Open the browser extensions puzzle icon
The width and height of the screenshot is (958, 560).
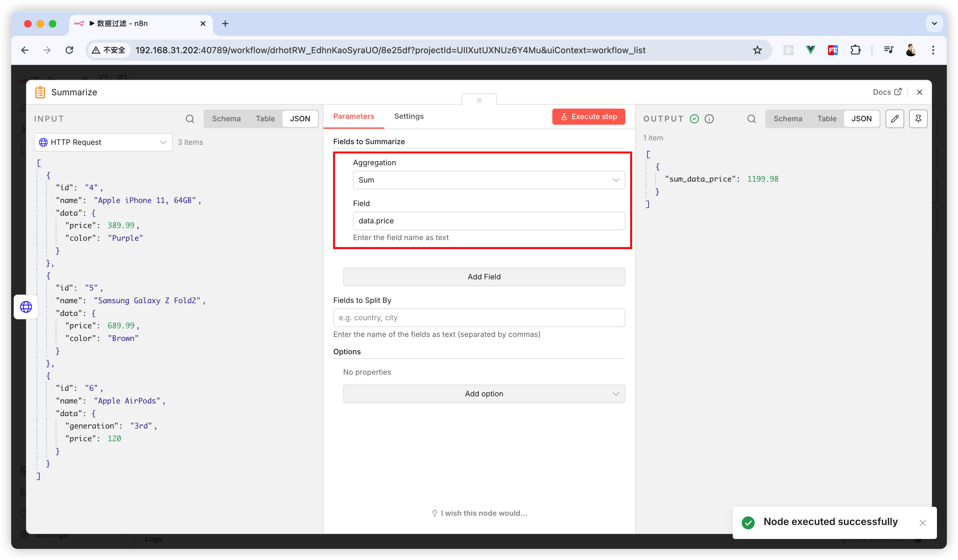[855, 50]
